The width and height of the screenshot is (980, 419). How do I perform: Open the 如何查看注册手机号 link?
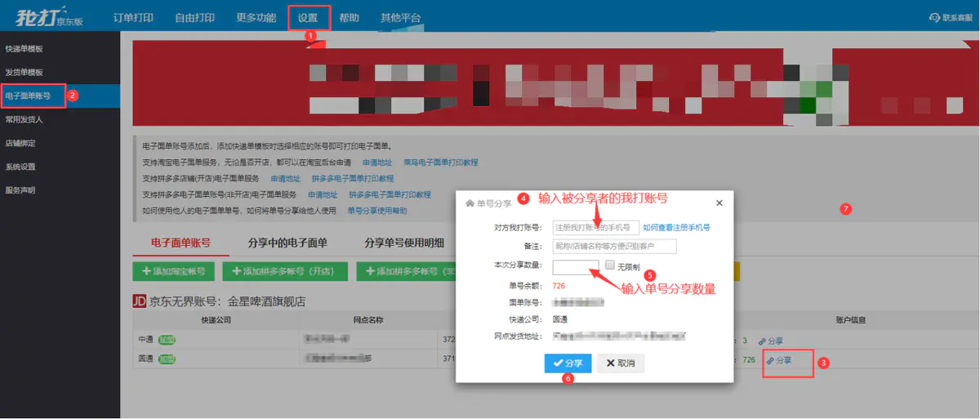pos(676,228)
